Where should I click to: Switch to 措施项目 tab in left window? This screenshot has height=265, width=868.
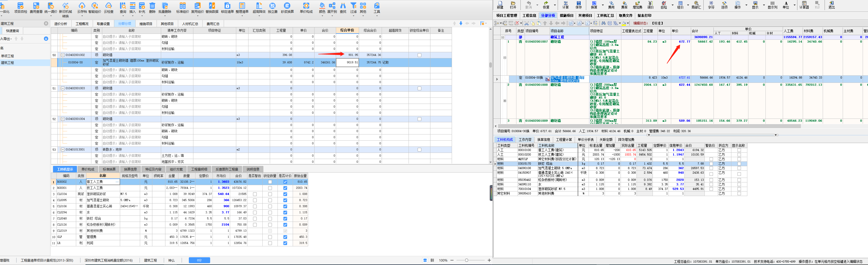(x=146, y=24)
